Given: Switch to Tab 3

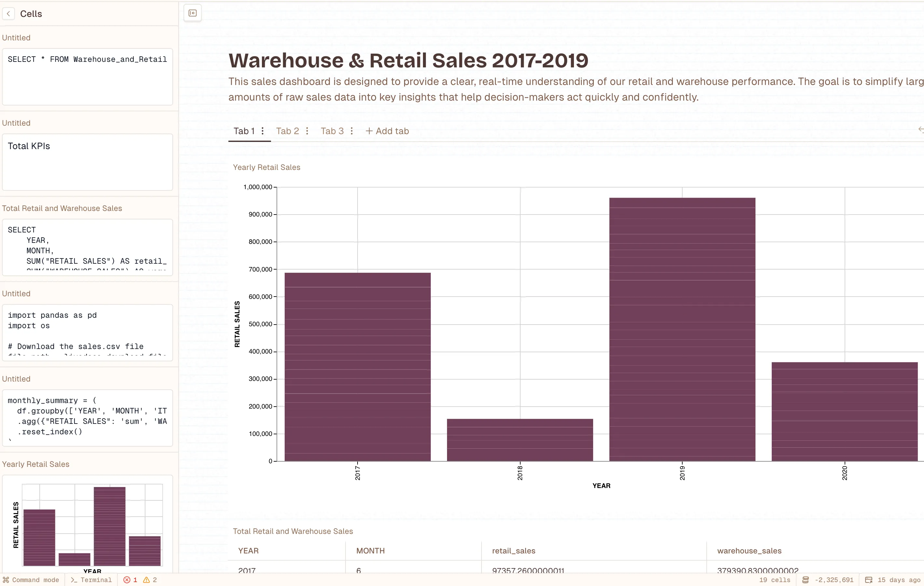Looking at the screenshot, I should 332,131.
